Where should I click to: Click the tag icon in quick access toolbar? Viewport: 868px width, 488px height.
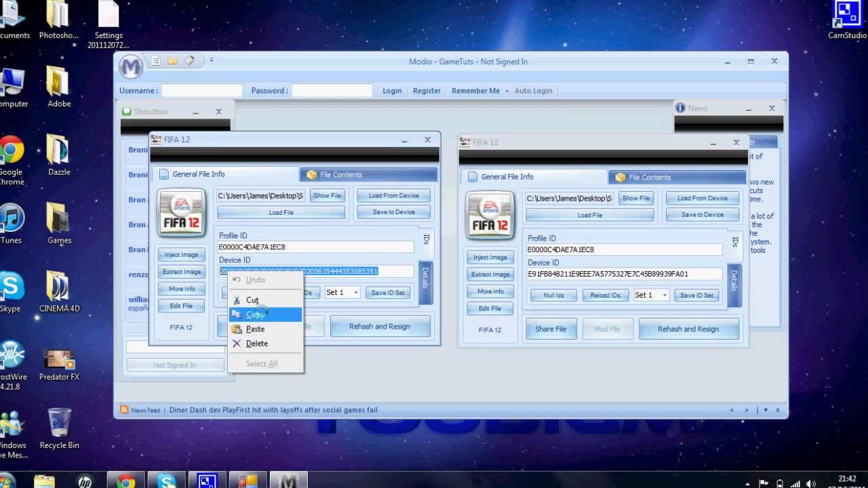(189, 61)
